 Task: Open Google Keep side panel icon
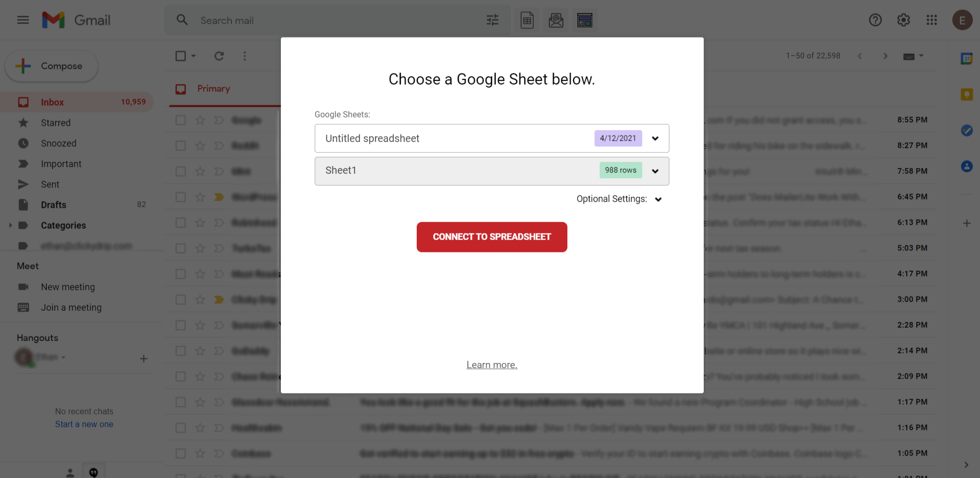click(967, 94)
